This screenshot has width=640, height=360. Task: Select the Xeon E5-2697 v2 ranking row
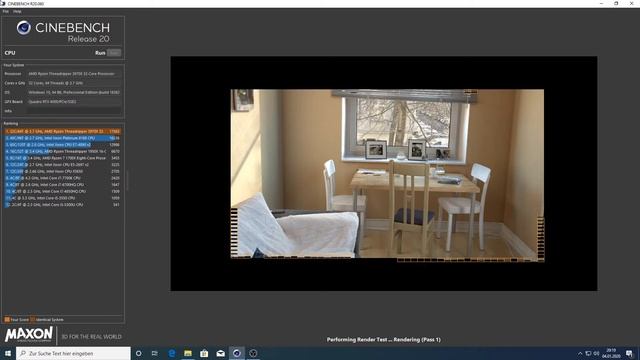pos(62,165)
